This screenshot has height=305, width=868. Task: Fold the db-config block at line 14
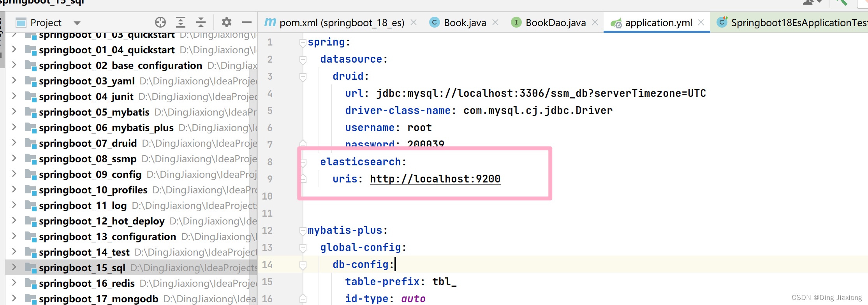point(303,265)
